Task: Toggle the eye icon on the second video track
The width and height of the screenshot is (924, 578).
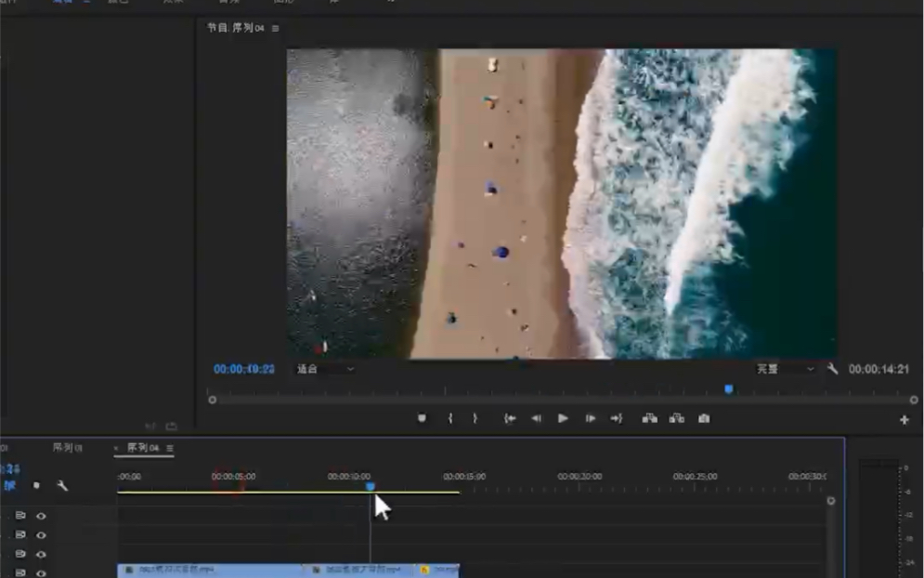Action: [x=41, y=535]
